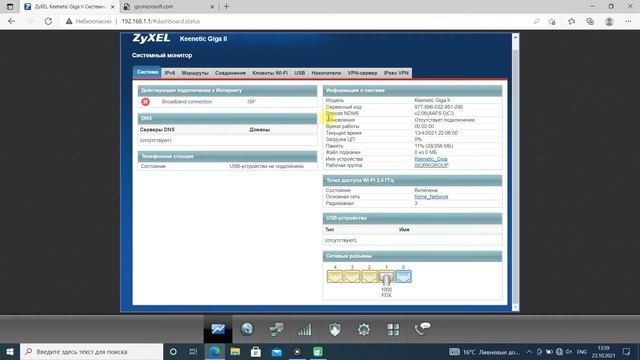Click the WORKGROUP link
The width and height of the screenshot is (640, 360).
431,165
